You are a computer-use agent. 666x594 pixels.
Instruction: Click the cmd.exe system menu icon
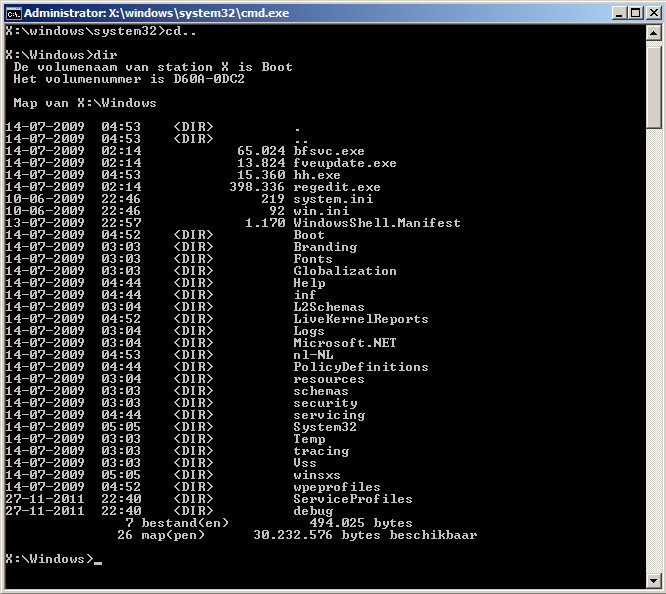point(13,13)
